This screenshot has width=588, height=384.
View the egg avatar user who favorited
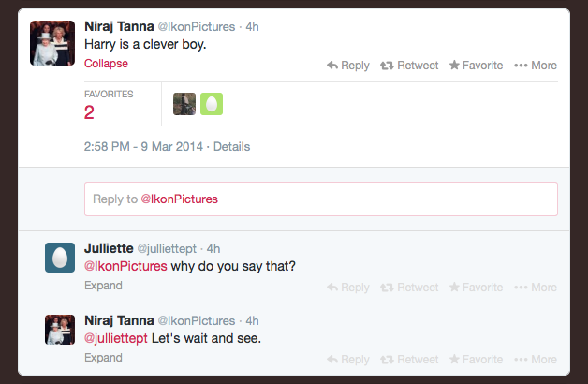tap(212, 104)
